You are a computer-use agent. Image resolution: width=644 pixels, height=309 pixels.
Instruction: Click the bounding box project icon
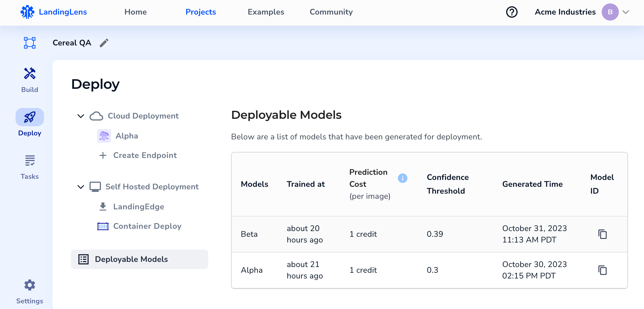tap(30, 43)
